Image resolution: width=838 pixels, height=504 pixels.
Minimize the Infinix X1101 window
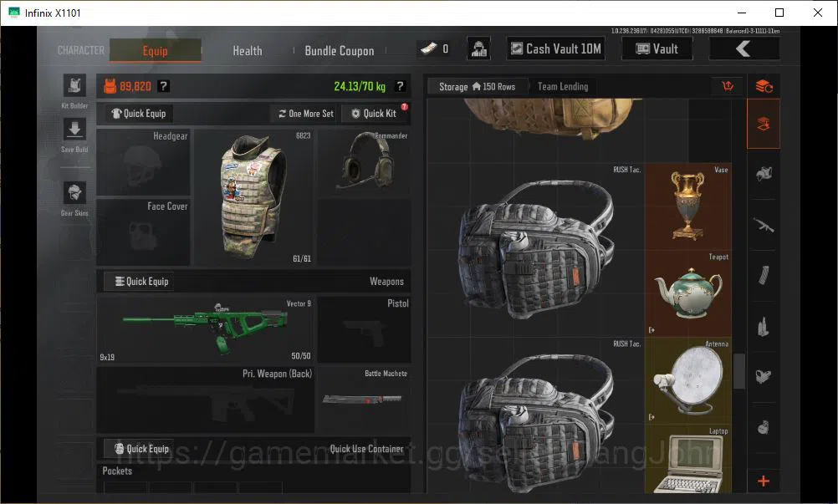tap(742, 13)
